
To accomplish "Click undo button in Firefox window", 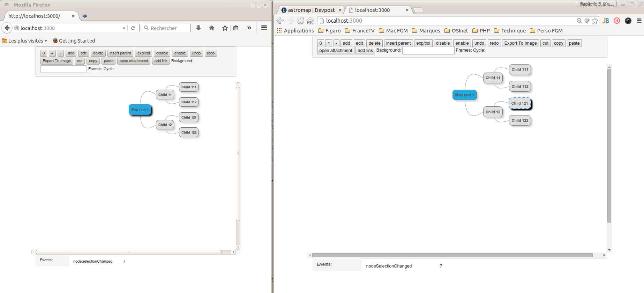I will [x=196, y=53].
